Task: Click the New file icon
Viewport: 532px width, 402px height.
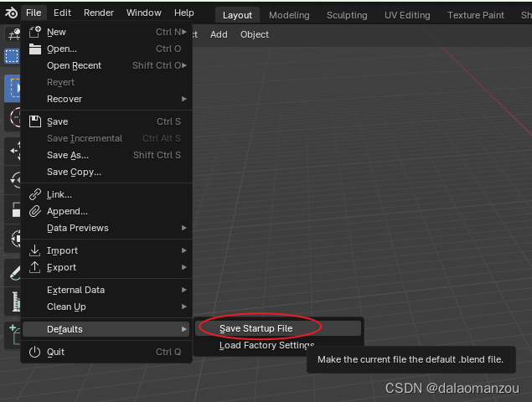Action: coord(34,32)
